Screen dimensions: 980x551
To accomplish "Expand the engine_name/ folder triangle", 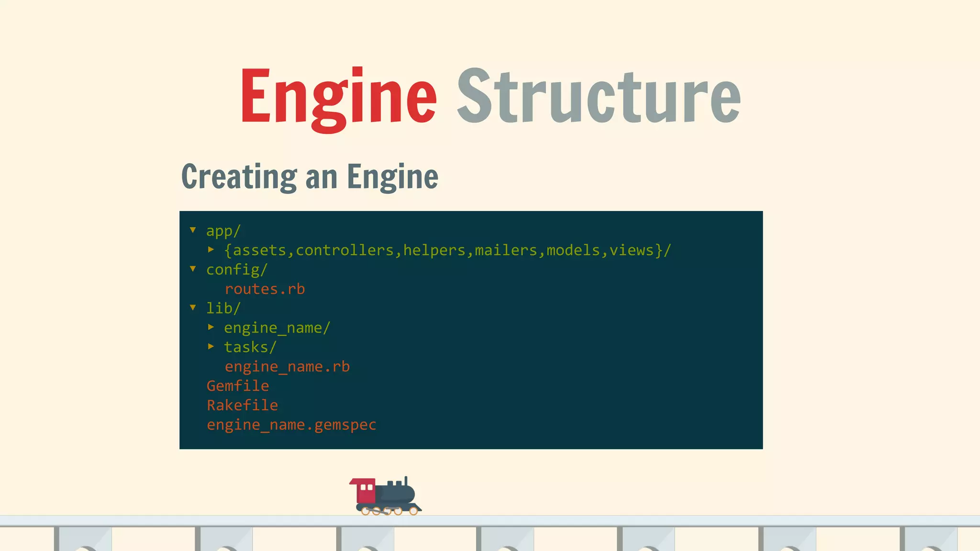I will click(x=211, y=327).
